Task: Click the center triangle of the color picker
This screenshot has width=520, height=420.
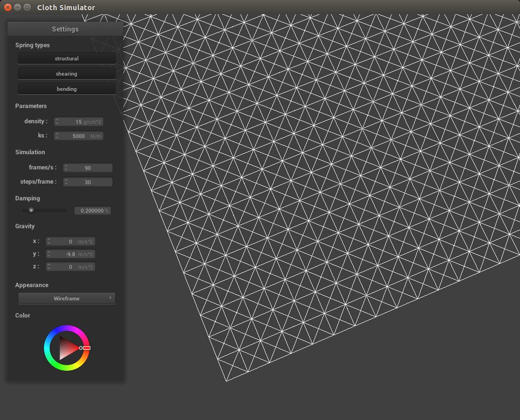Action: (66, 348)
